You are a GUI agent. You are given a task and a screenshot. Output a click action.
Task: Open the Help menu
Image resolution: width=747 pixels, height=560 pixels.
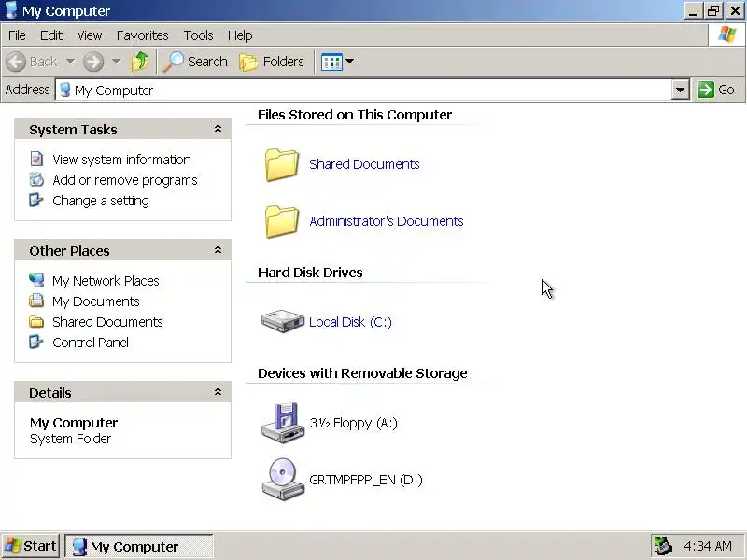240,35
